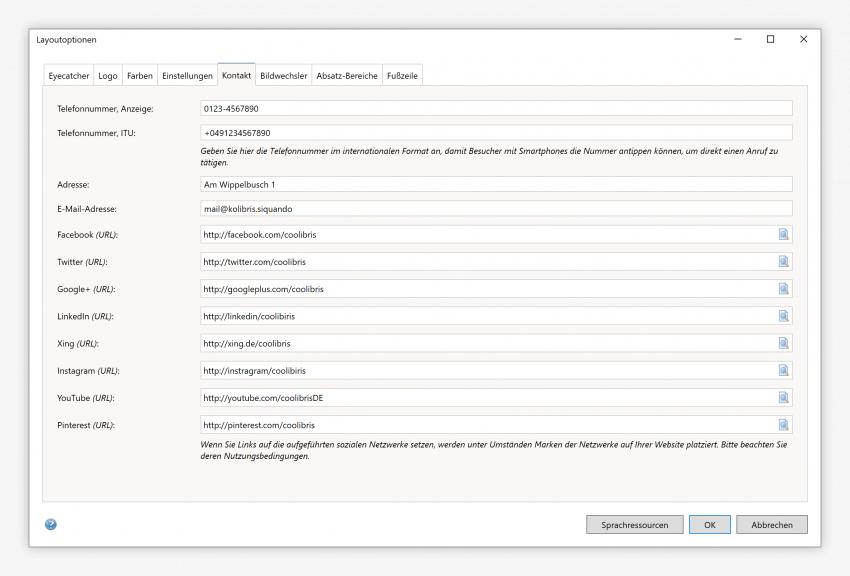Open the Fußzeile tab
Viewport: 850px width, 576px height.
pyautogui.click(x=402, y=76)
